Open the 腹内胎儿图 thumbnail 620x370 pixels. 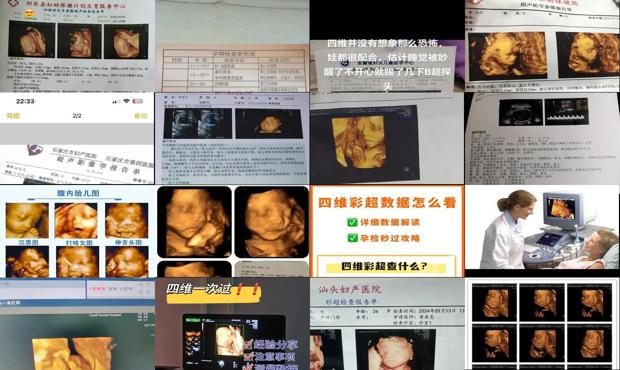point(77,231)
